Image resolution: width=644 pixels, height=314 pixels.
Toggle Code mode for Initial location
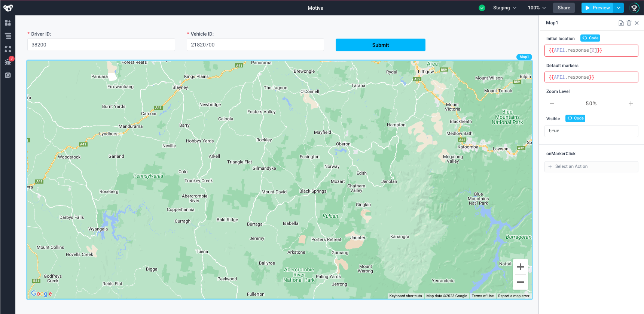(x=590, y=38)
